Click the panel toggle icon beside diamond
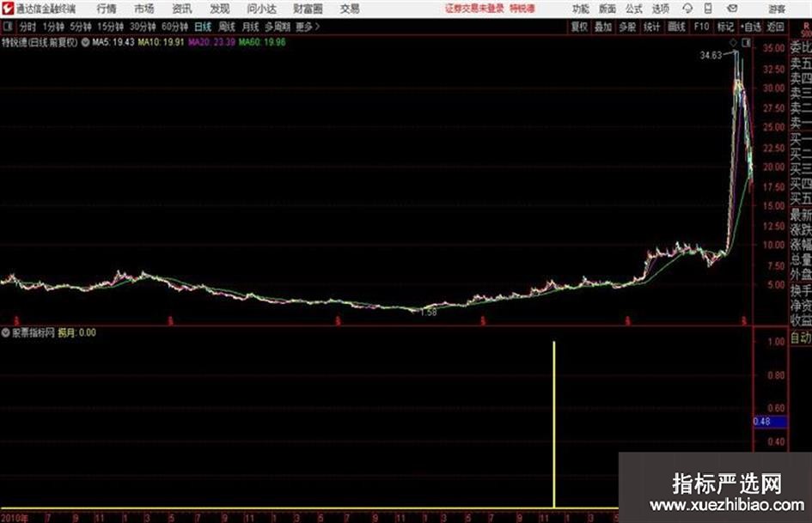This screenshot has width=812, height=523. click(746, 43)
